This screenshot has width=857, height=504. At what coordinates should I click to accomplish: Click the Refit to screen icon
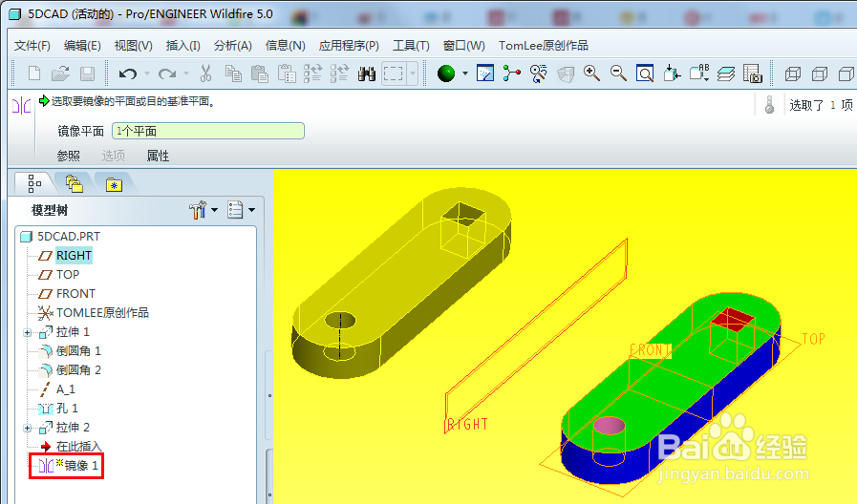click(645, 73)
